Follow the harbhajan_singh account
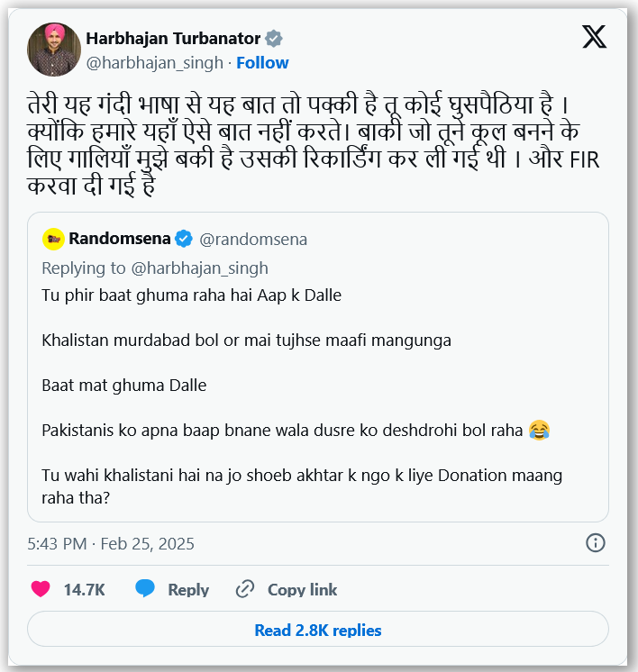This screenshot has width=638, height=672. tap(262, 62)
